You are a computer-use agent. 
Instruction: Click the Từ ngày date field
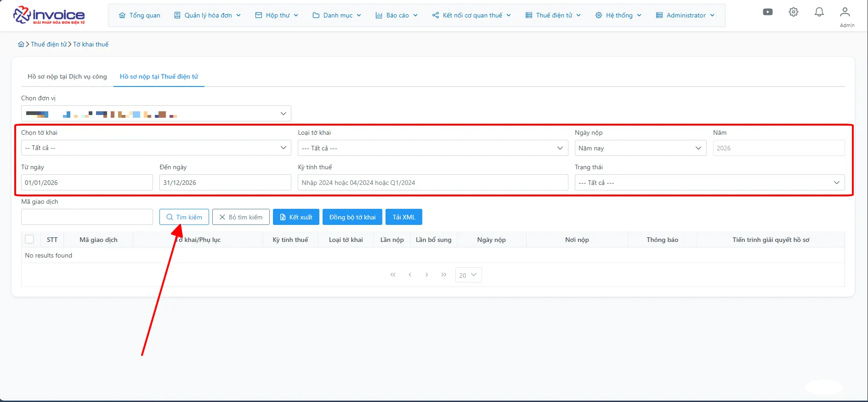click(x=87, y=183)
